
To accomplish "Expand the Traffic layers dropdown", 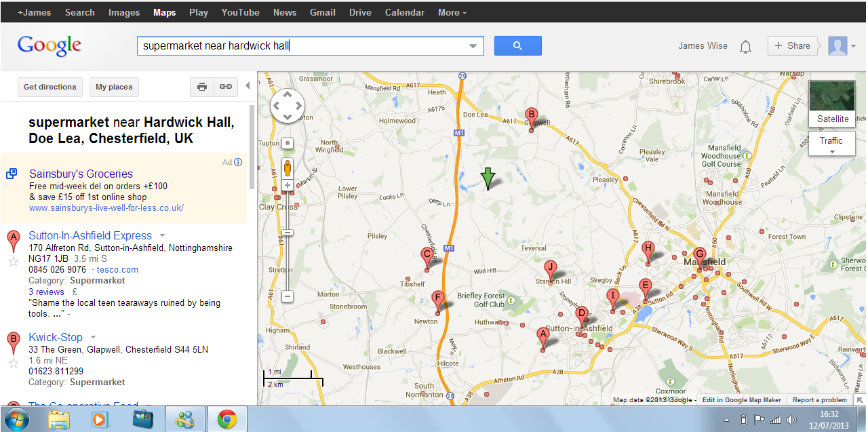I will 832,144.
